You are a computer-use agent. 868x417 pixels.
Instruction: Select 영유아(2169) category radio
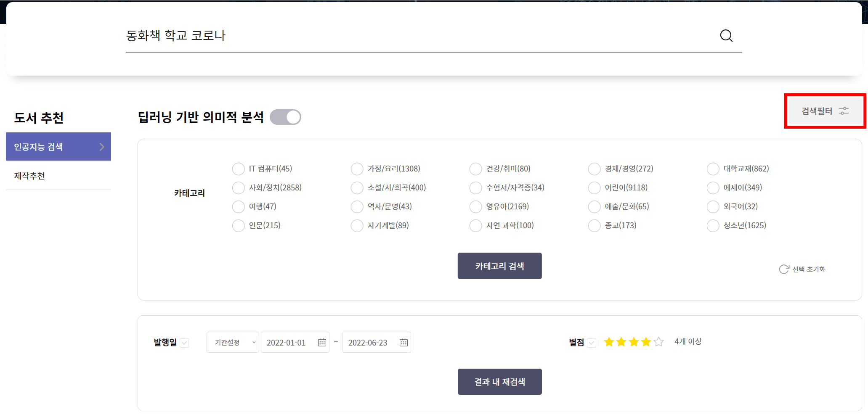(476, 207)
